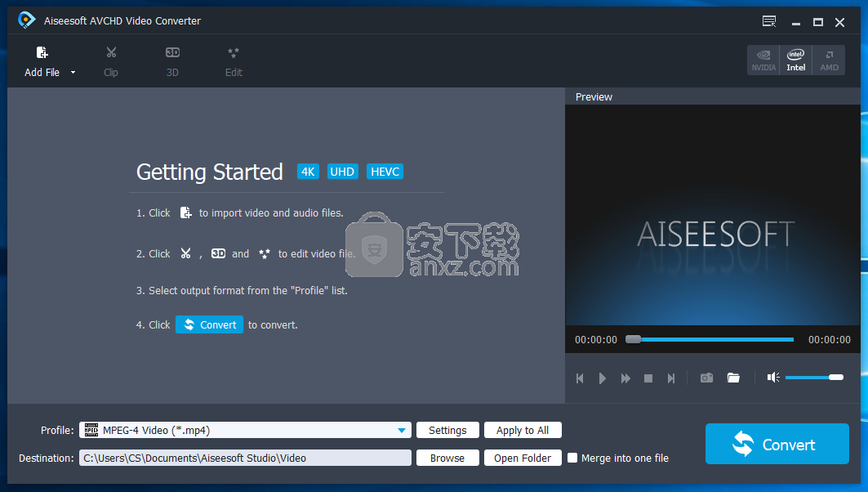Click the preview video area
This screenshot has height=492, width=868.
coord(713,215)
